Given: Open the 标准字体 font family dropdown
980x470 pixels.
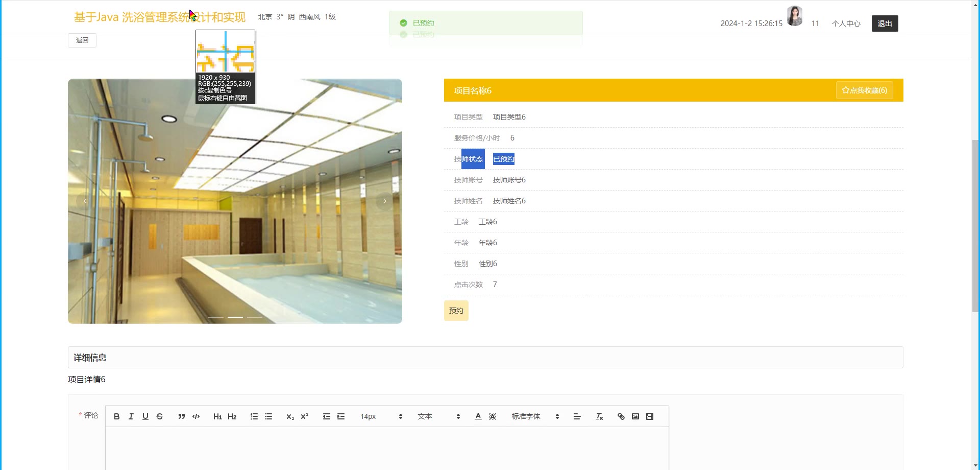Looking at the screenshot, I should (x=535, y=416).
